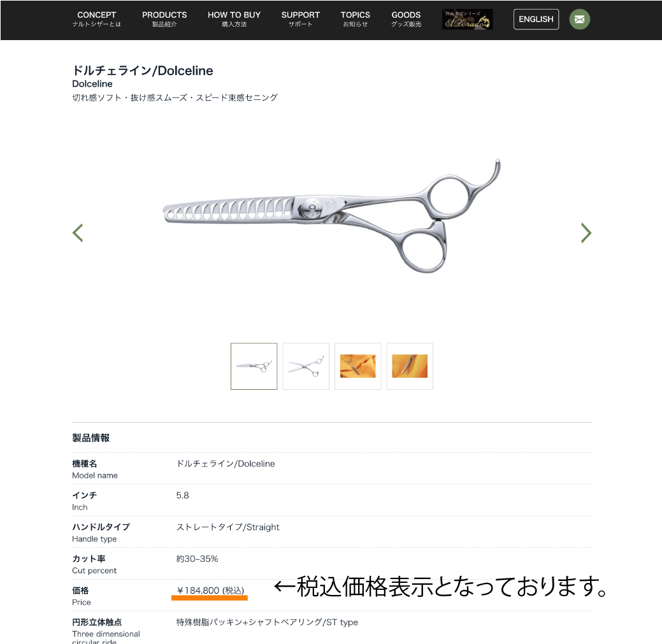Open the El Dorado web series banner

[x=468, y=19]
